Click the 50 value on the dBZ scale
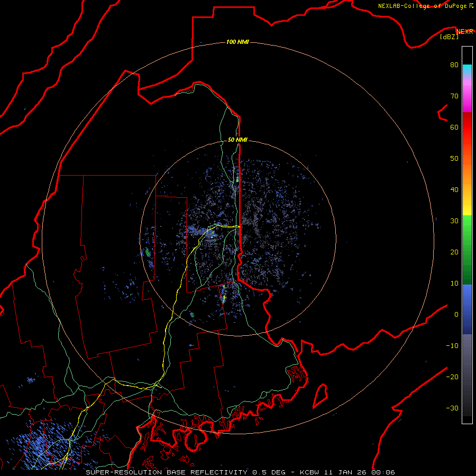Image resolution: width=476 pixels, height=476 pixels. click(x=454, y=159)
